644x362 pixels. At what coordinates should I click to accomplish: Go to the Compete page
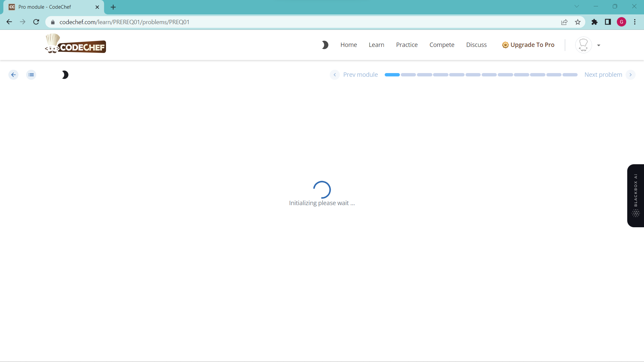pyautogui.click(x=442, y=45)
